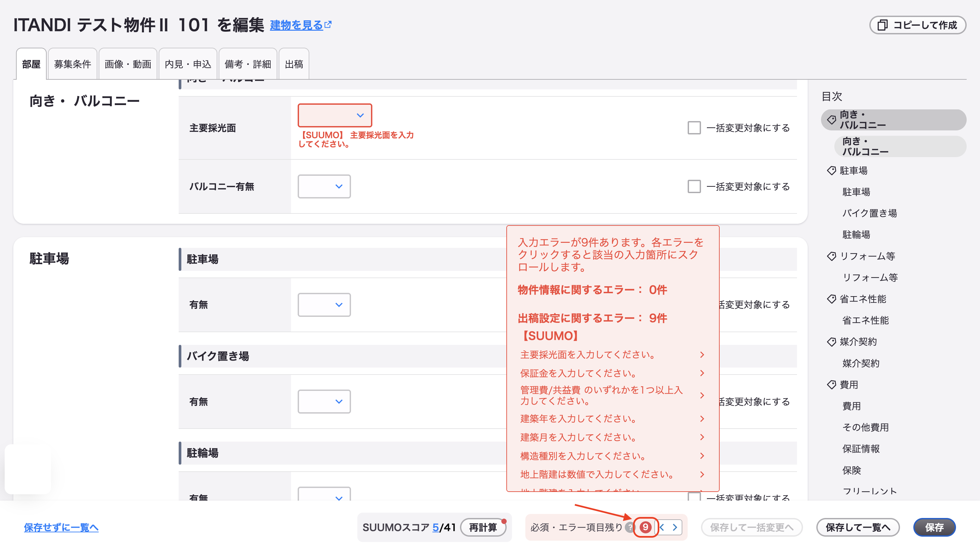Go to previous error with left arrow
980x554 pixels.
[662, 527]
